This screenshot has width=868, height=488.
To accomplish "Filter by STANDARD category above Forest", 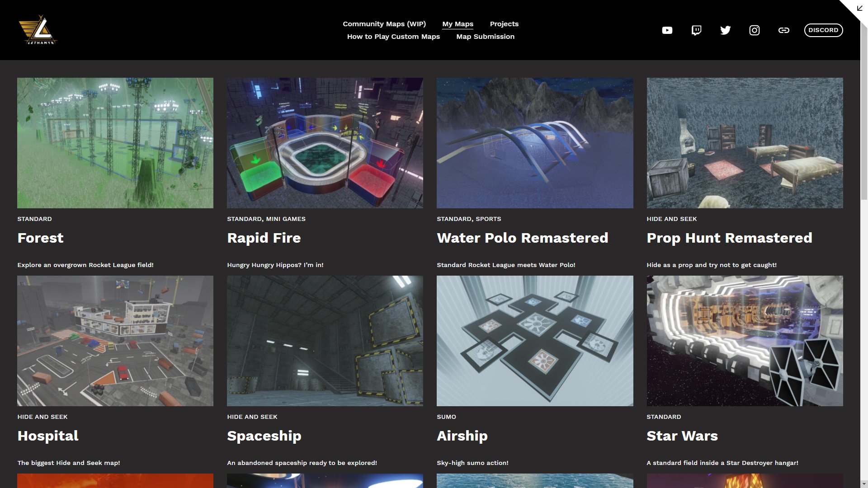I will click(x=34, y=219).
